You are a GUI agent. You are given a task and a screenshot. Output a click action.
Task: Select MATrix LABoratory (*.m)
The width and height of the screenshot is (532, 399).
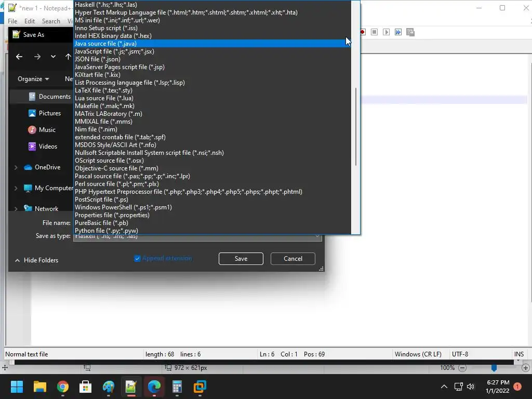coord(212,114)
